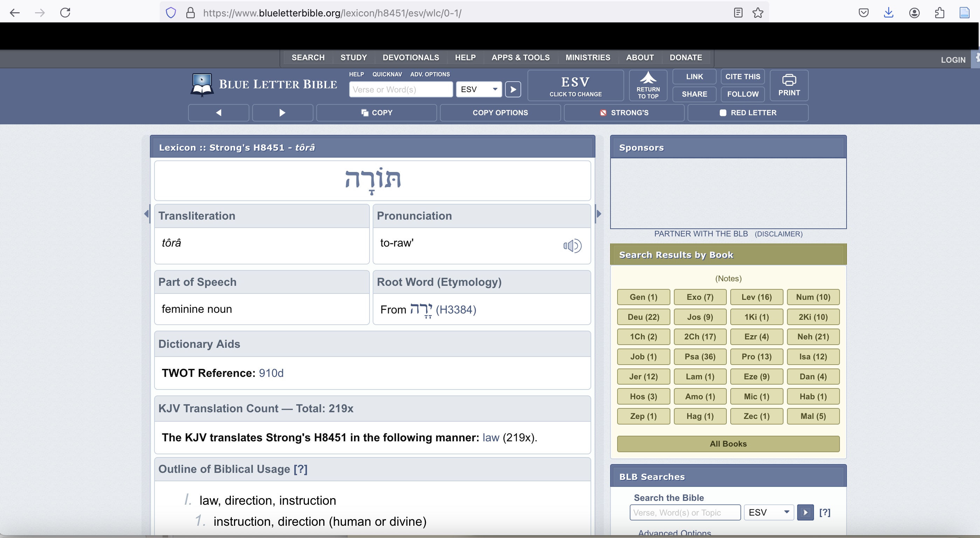The image size is (980, 538).
Task: Reload the current page
Action: [65, 13]
